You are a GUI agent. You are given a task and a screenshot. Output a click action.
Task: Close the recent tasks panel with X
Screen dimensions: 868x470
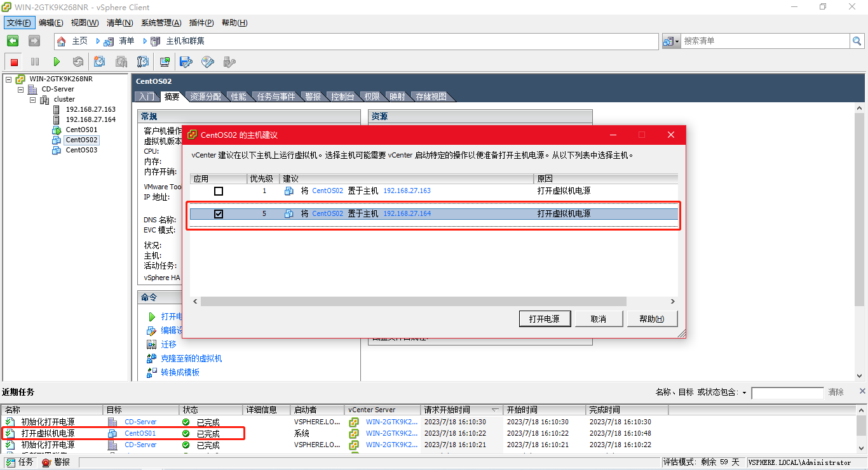point(862,391)
